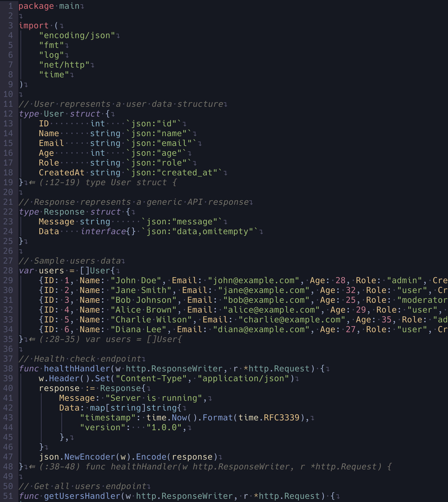Viewport: 448px width, 502px height.
Task: Click the email john@example.com
Action: coord(254,281)
